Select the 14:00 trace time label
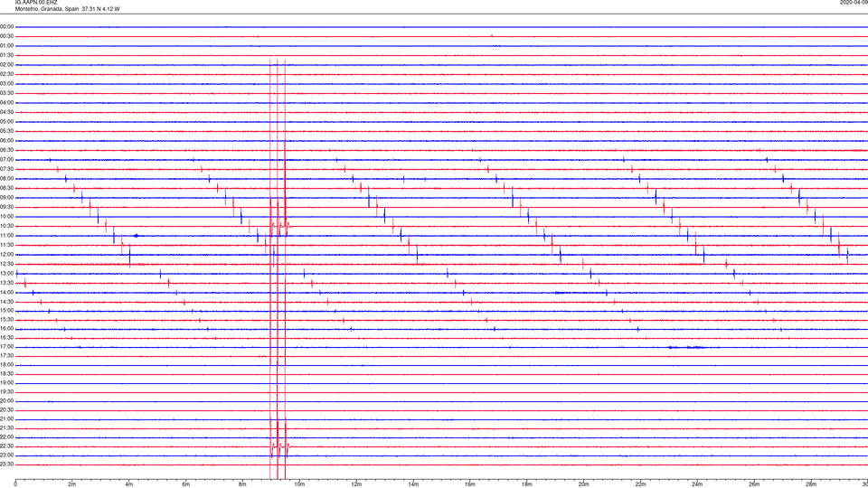Image resolution: width=868 pixels, height=488 pixels. [x=7, y=292]
